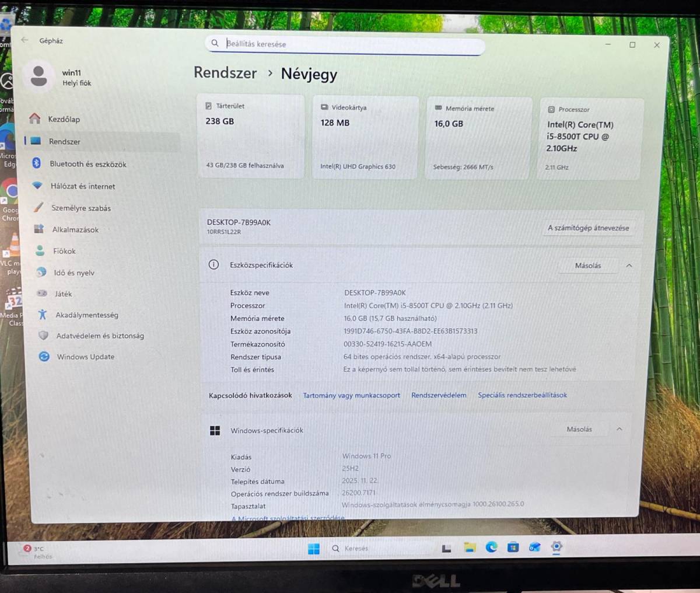Click the Beállítás keresése search box

[344, 44]
